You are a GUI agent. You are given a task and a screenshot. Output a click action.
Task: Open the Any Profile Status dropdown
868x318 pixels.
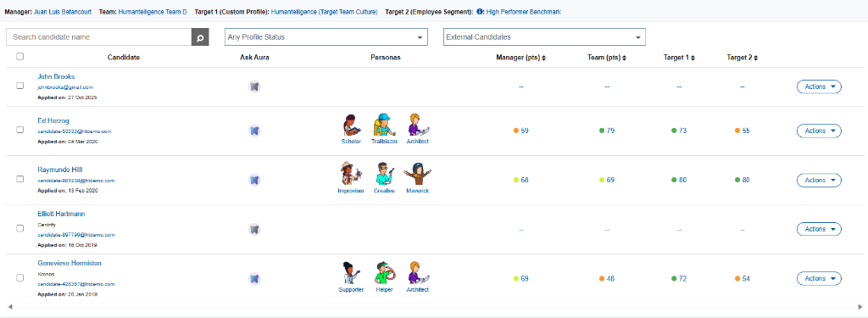[x=326, y=37]
